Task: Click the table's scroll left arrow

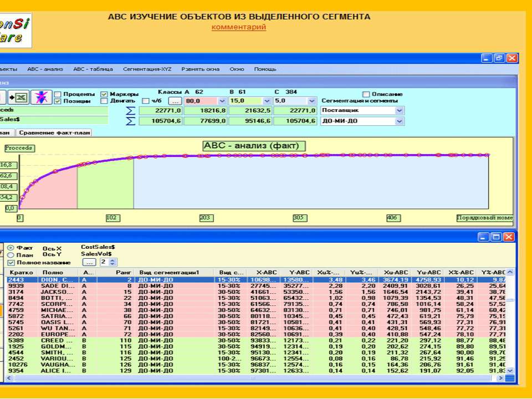Action: [x=9, y=378]
